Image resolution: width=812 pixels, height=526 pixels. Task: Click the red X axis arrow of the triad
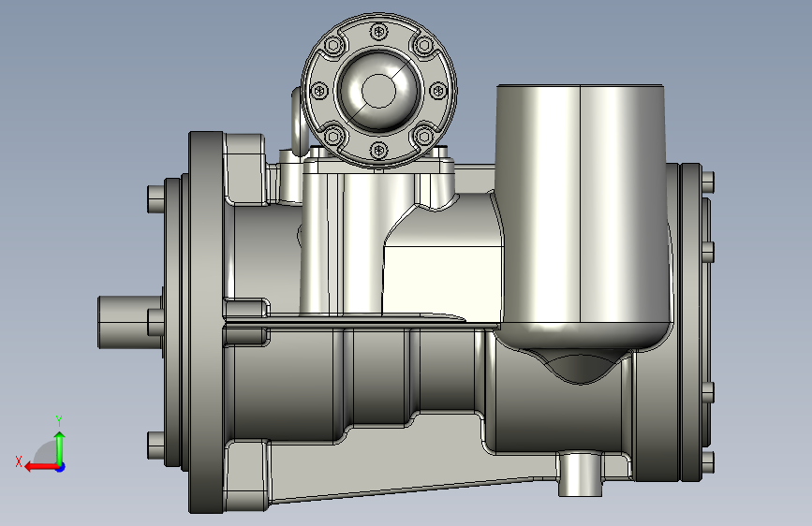[x=41, y=467]
